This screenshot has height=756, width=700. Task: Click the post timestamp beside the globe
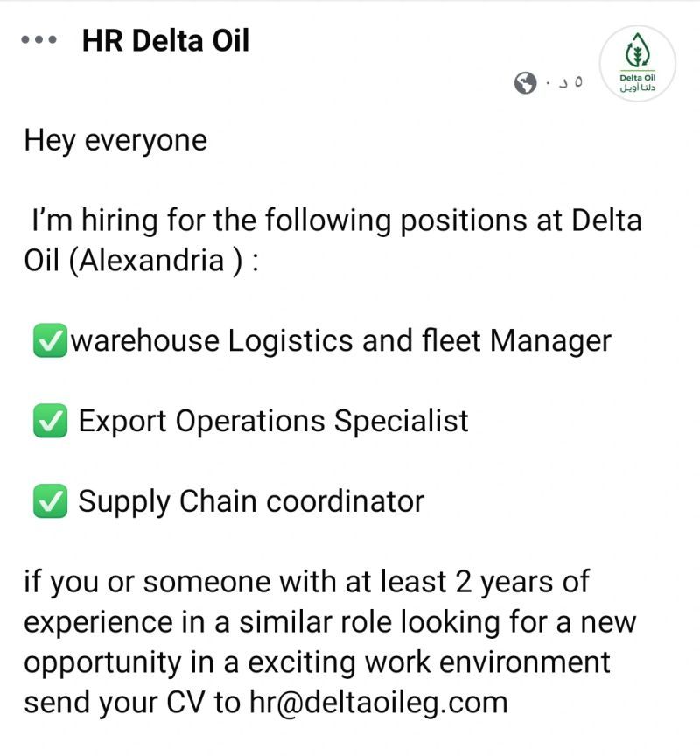point(563,84)
